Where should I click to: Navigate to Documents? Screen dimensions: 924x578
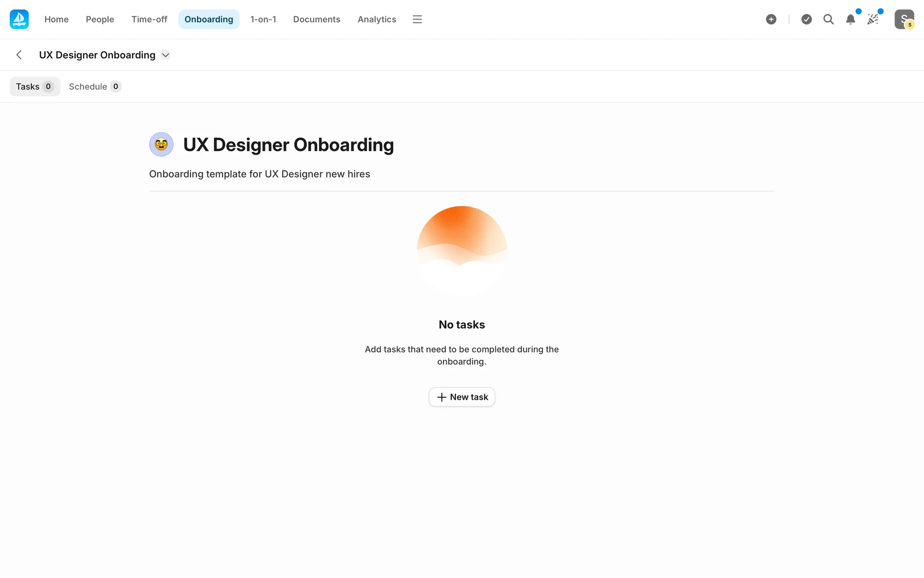(316, 19)
